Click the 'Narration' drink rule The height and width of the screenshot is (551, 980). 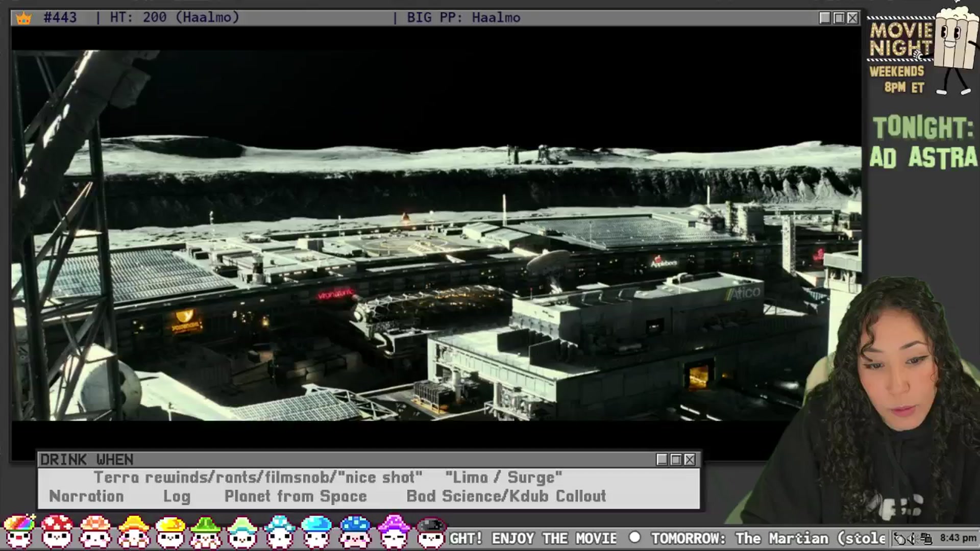point(86,496)
